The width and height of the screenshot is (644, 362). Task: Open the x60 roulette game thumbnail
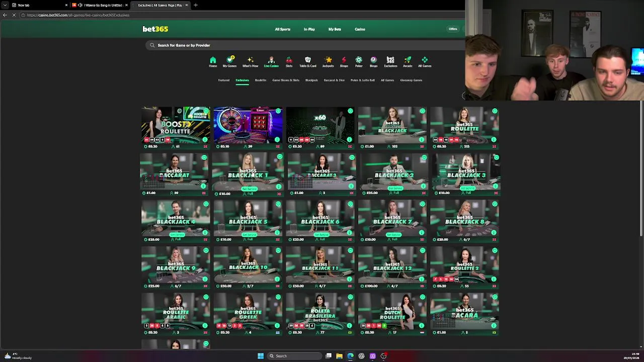[x=320, y=126]
